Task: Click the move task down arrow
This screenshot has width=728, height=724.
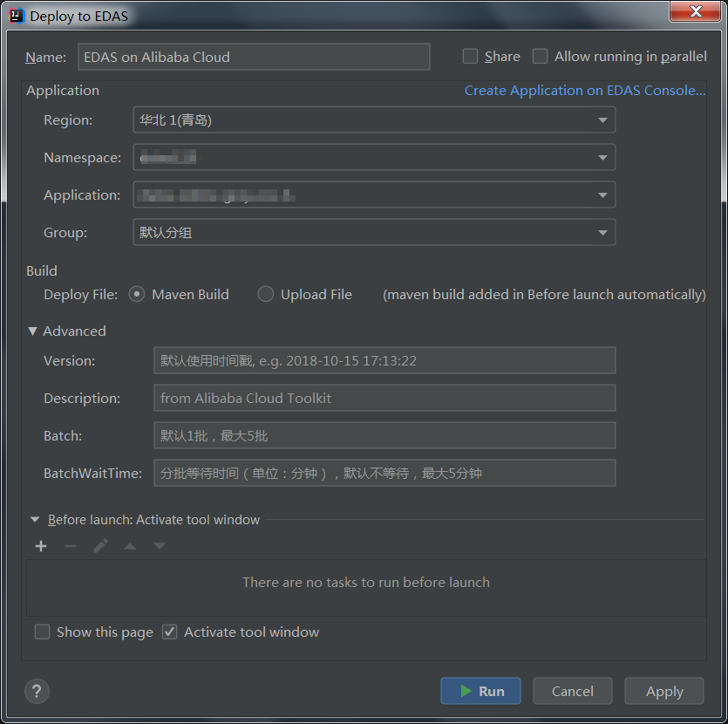Action: tap(160, 546)
